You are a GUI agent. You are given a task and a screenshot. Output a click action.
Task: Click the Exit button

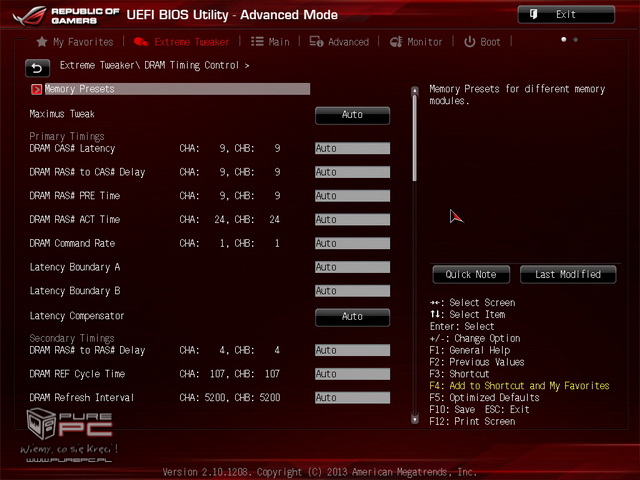[566, 15]
